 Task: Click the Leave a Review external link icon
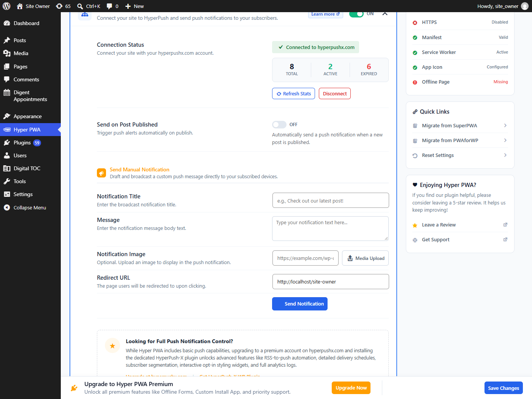505,225
